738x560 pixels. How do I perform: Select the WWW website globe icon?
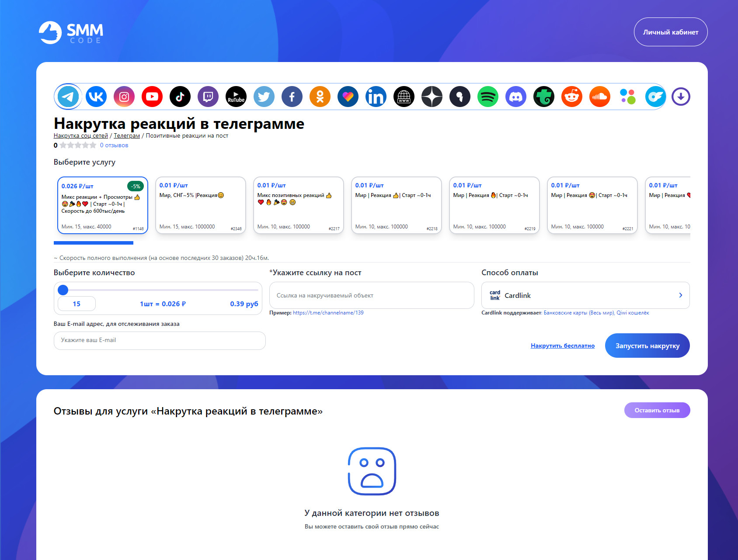pyautogui.click(x=404, y=97)
